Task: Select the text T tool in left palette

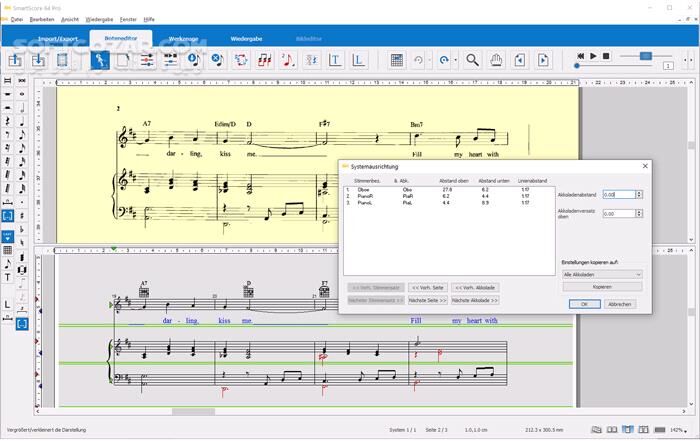Action: 8,277
